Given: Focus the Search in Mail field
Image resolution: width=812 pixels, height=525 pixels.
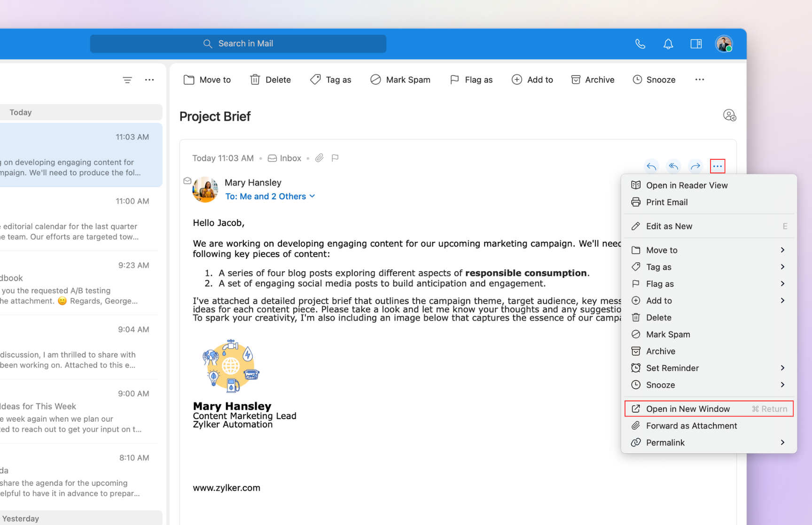Looking at the screenshot, I should tap(238, 44).
